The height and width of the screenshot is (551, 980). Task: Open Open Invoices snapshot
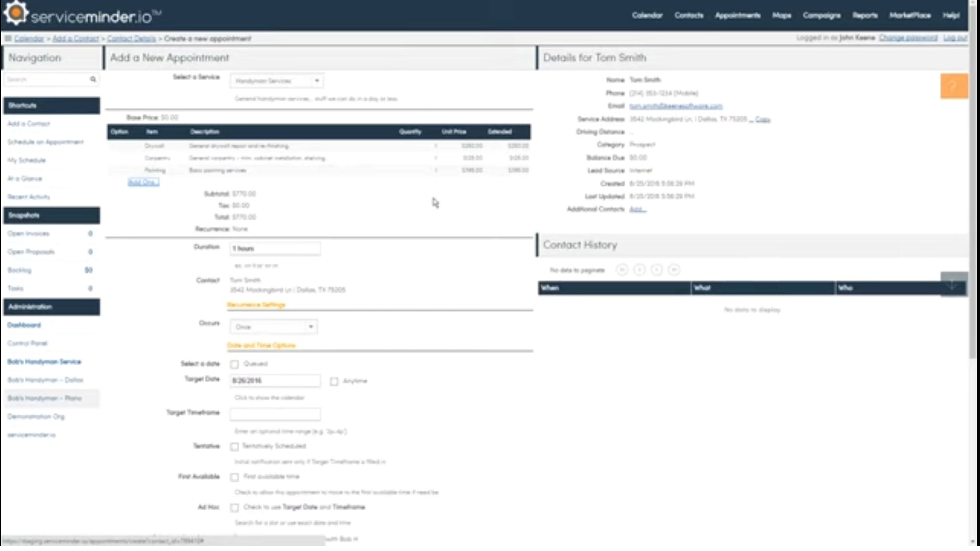pos(28,233)
